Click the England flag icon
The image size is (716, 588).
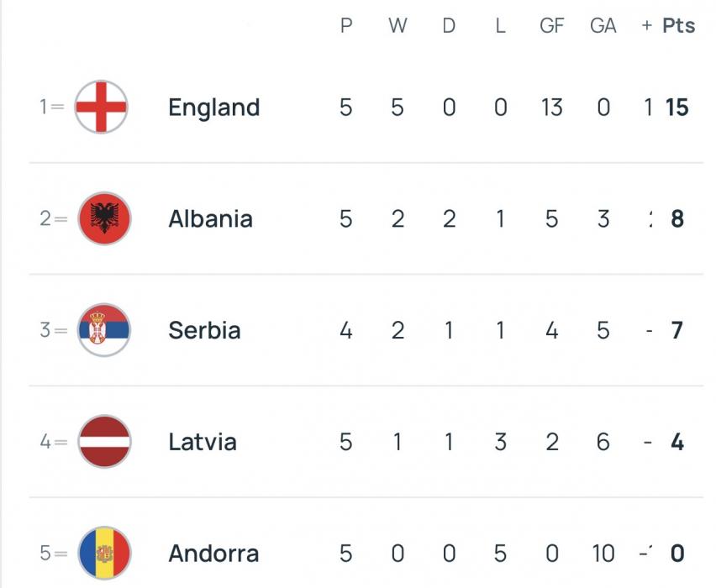tap(101, 107)
